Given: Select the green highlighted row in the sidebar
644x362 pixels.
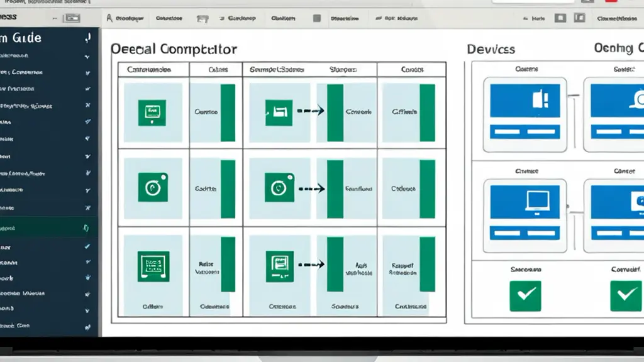Looking at the screenshot, I should [x=49, y=228].
